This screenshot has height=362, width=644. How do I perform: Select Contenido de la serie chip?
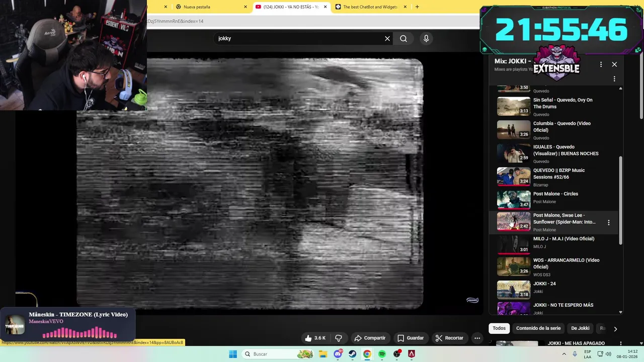[x=538, y=328]
